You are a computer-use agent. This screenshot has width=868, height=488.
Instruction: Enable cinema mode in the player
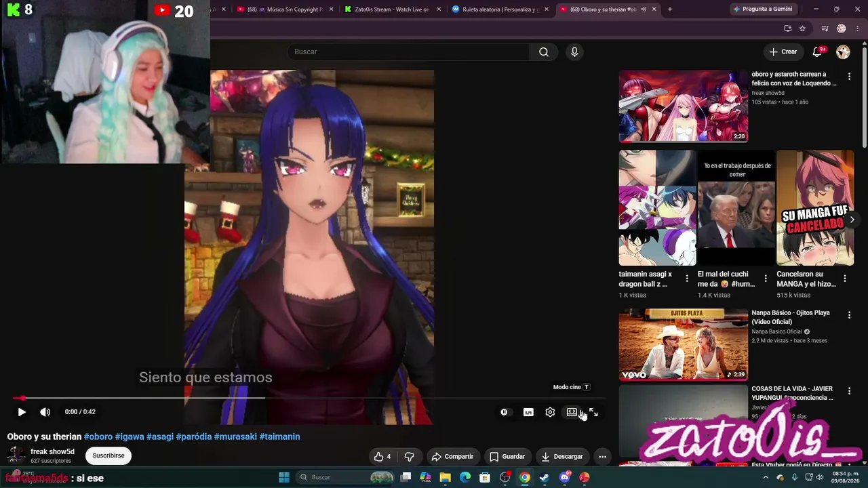tap(572, 412)
